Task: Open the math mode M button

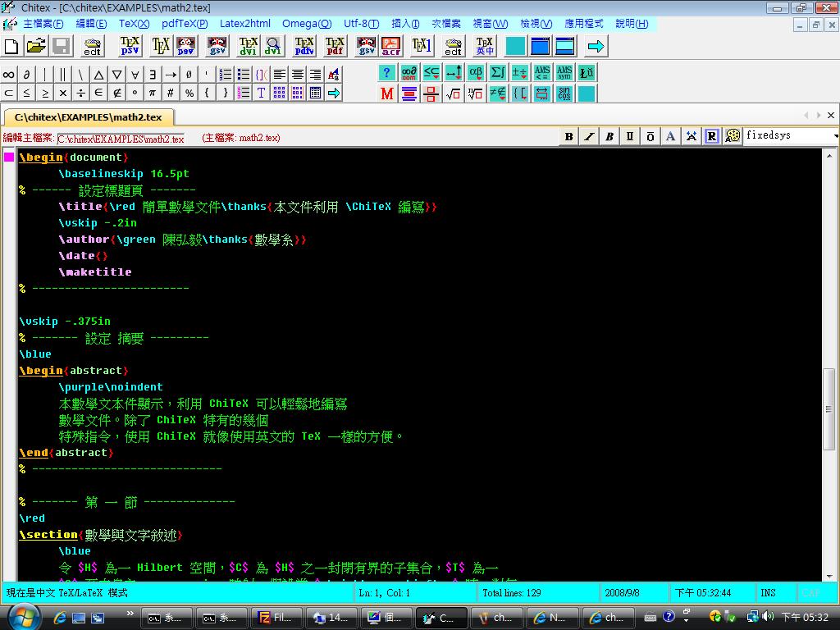Action: pos(387,94)
